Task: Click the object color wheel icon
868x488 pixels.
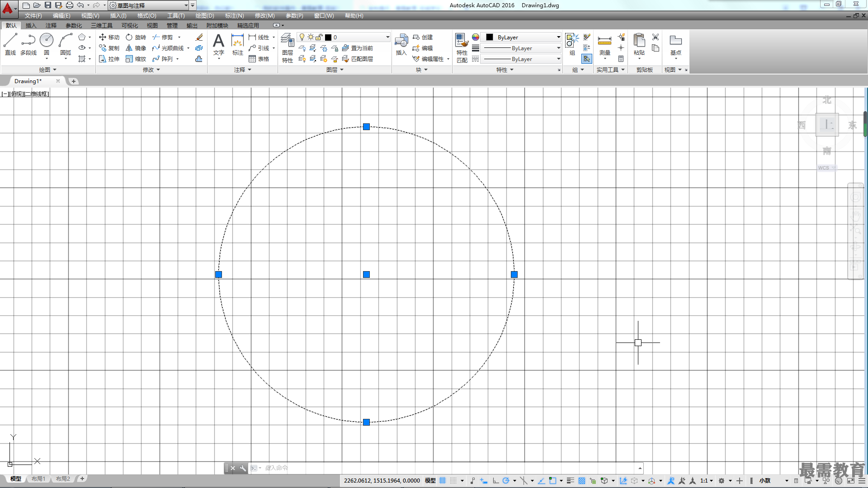Action: (x=475, y=37)
